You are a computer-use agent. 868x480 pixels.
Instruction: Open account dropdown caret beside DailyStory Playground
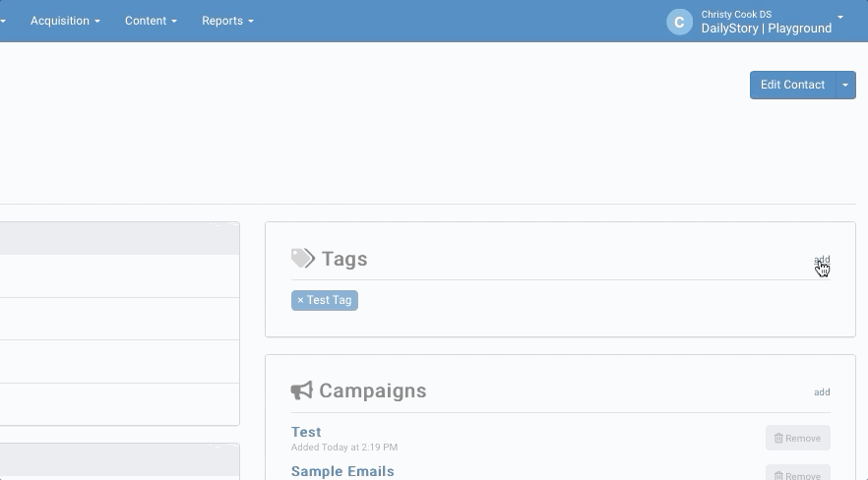(x=840, y=17)
